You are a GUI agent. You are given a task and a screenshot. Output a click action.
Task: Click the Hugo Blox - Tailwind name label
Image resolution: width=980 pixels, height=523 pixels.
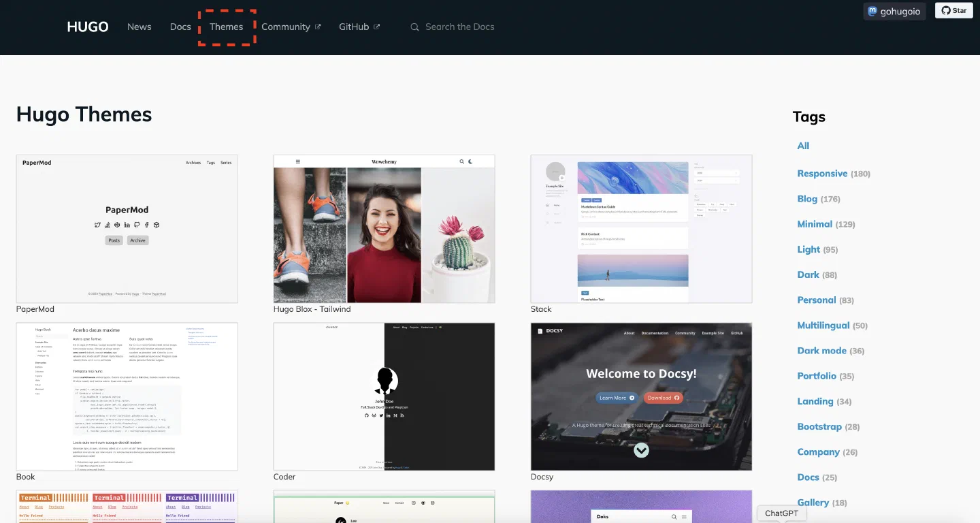(x=312, y=309)
